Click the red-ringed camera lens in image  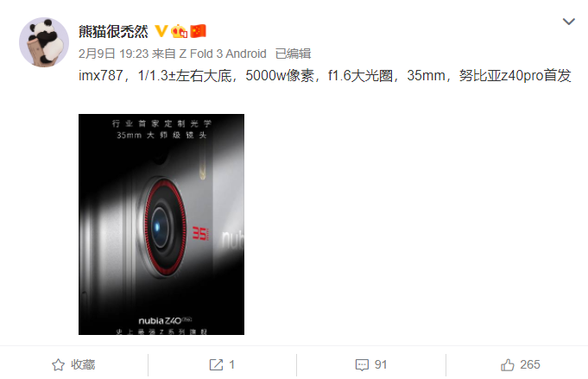coord(162,227)
